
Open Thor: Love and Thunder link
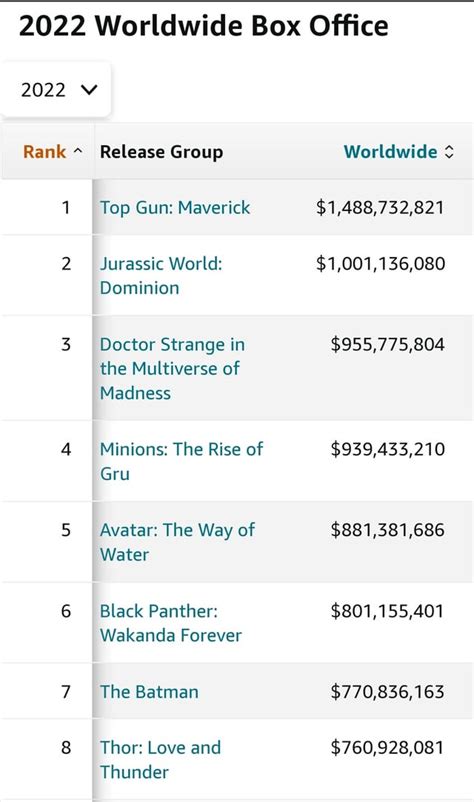(x=161, y=760)
